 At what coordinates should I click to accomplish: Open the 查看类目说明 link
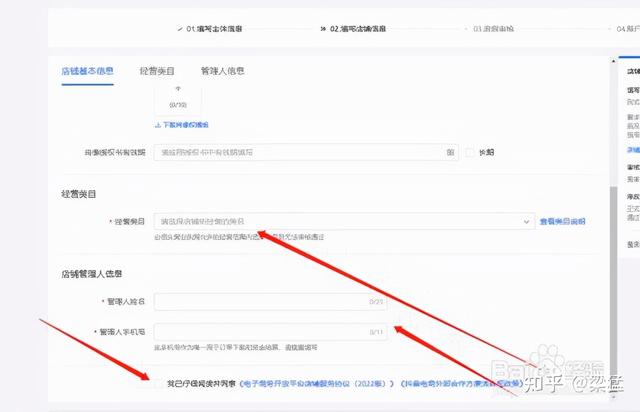[x=562, y=222]
